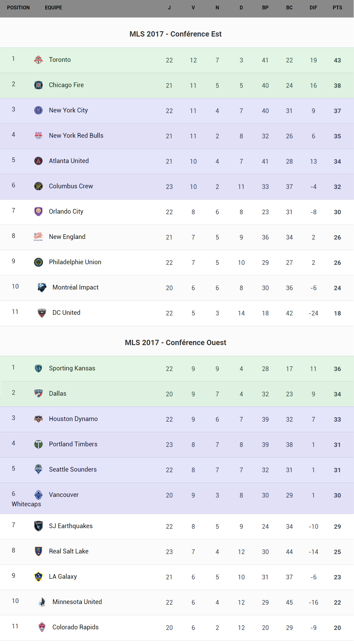This screenshot has width=354, height=644.
Task: Click the Portland Timbers axe logo
Action: click(x=38, y=444)
